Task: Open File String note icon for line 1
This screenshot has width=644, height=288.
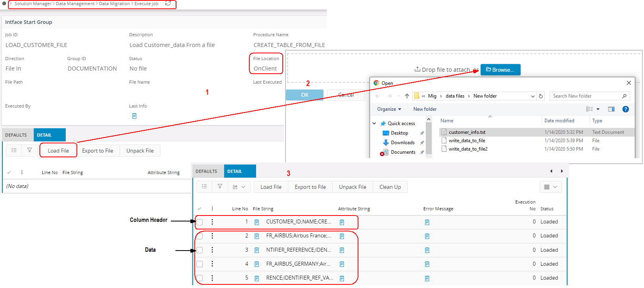Action: (257, 222)
